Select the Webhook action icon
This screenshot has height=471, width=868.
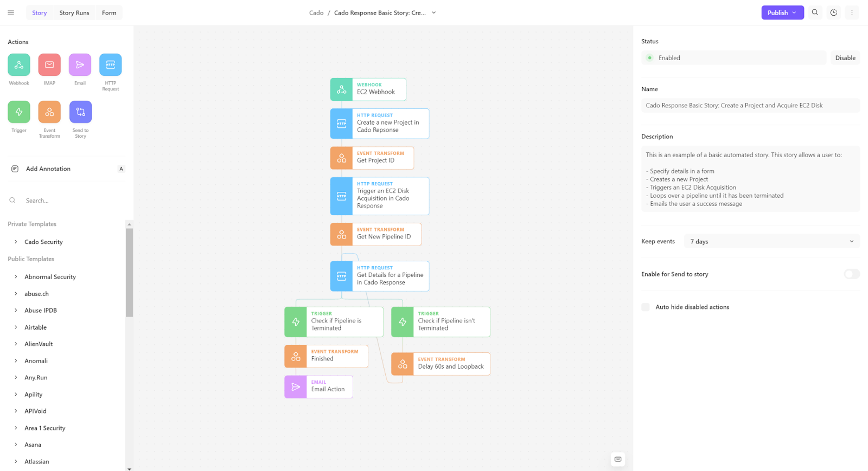point(19,64)
